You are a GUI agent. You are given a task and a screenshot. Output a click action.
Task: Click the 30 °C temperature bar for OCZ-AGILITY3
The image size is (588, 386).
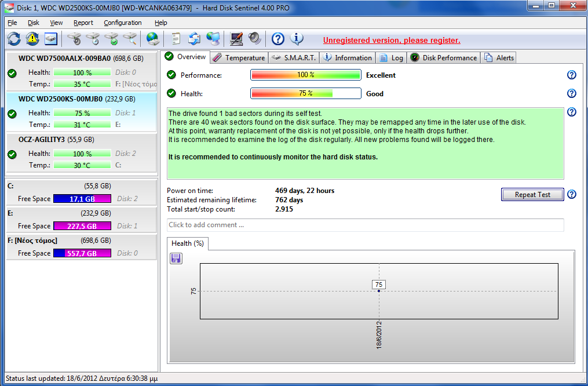[82, 165]
